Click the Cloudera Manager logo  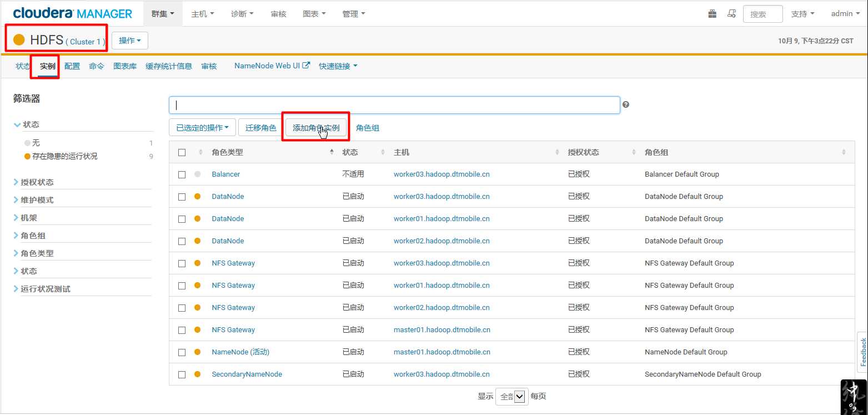(73, 13)
